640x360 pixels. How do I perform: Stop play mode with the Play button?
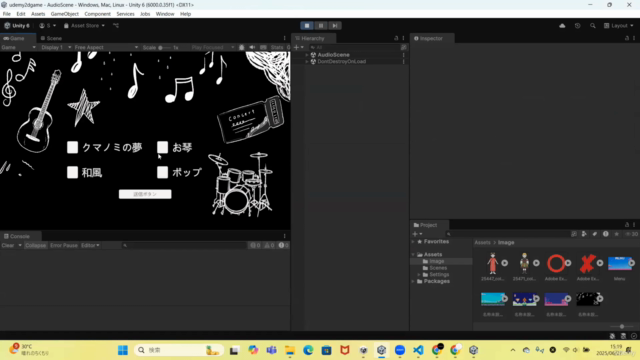point(307,25)
